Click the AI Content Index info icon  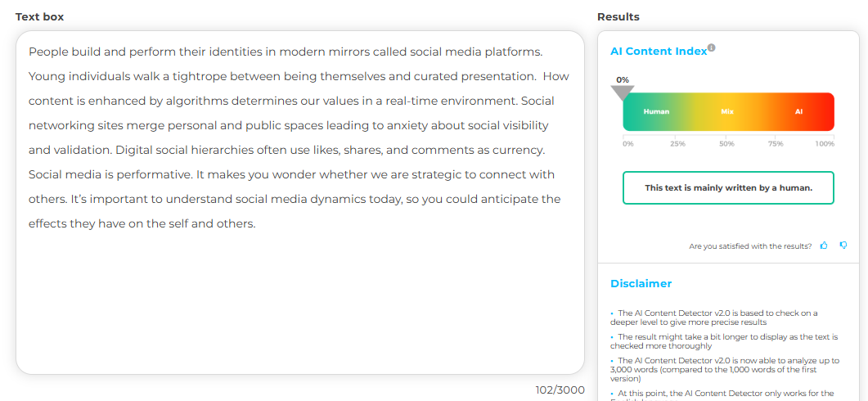[x=712, y=48]
